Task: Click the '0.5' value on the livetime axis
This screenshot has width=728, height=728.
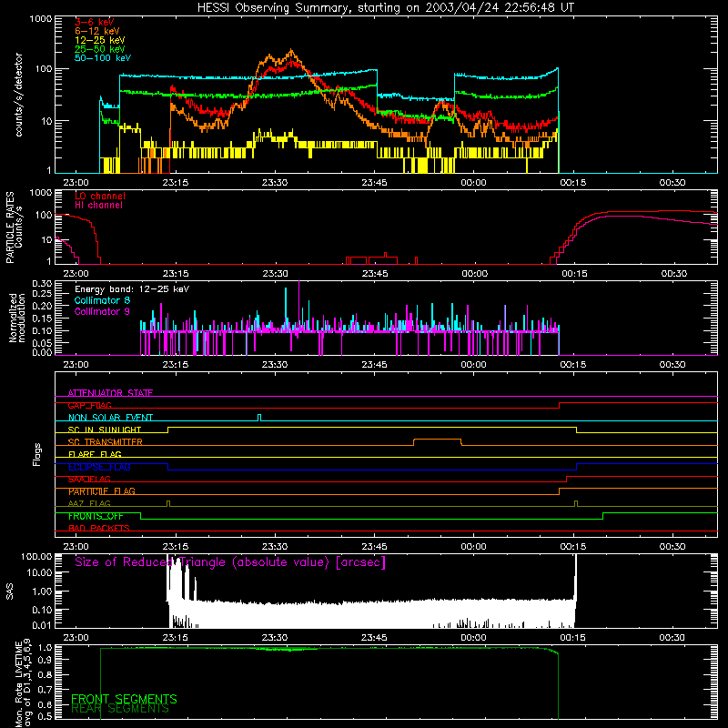Action: click(x=45, y=716)
